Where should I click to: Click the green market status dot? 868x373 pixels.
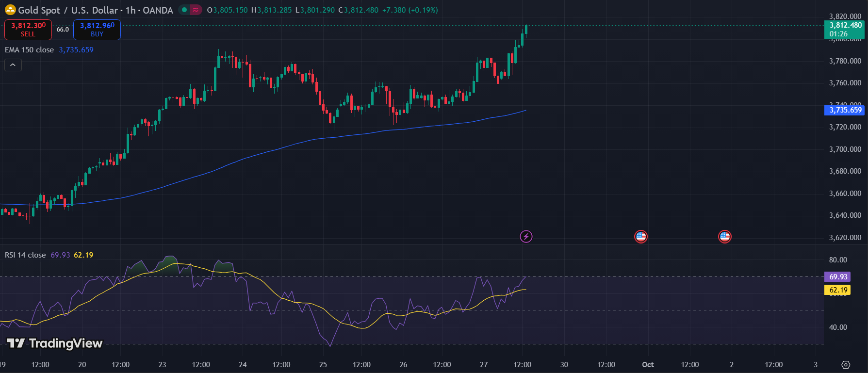click(184, 10)
